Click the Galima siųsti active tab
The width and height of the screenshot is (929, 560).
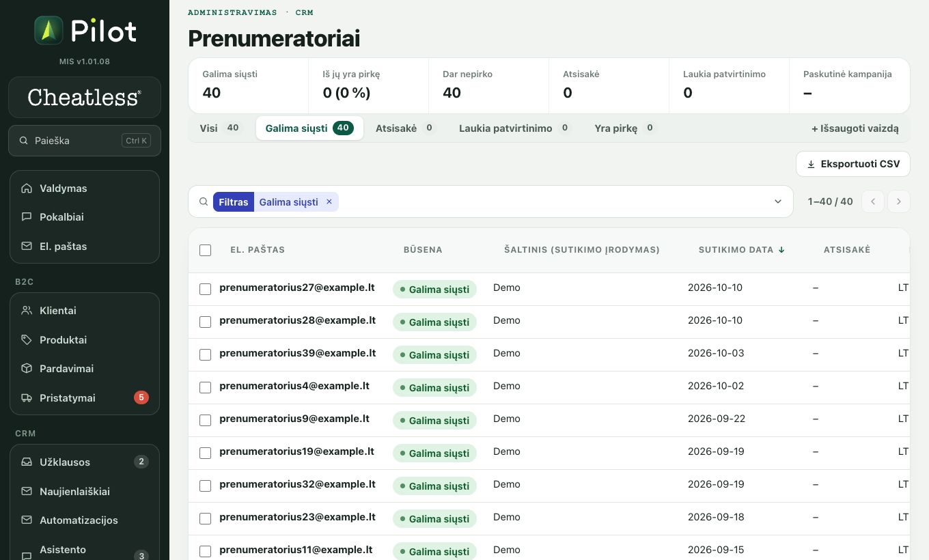tap(309, 128)
